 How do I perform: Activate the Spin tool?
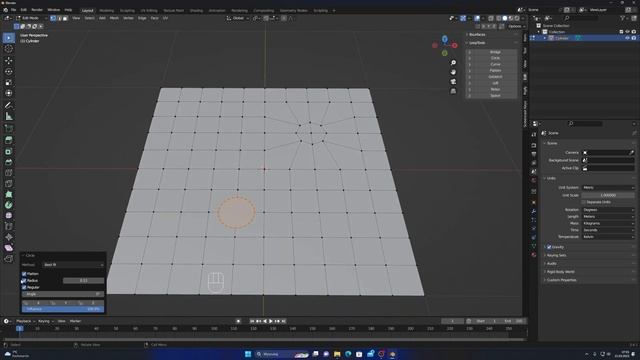(9, 205)
